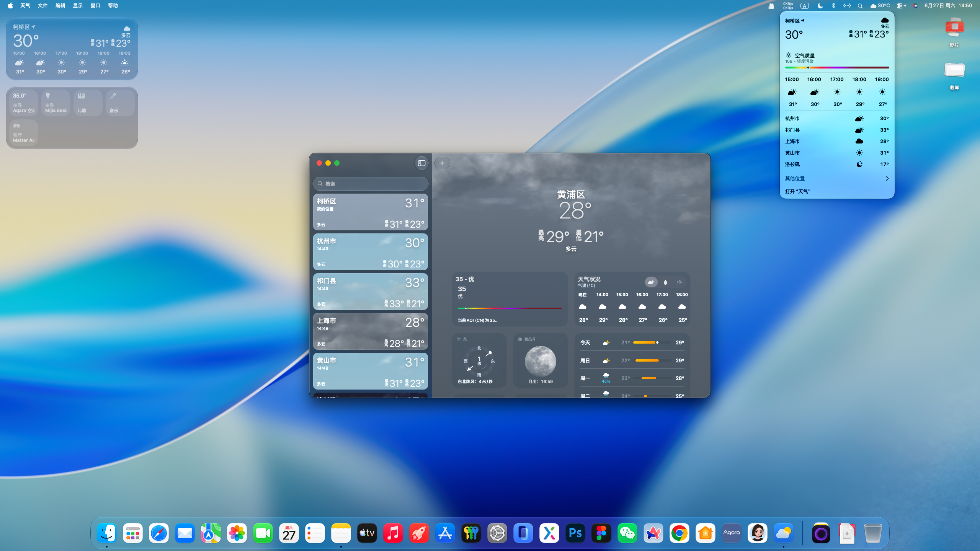
Task: Open the date and time 14:50 clock
Action: point(948,6)
